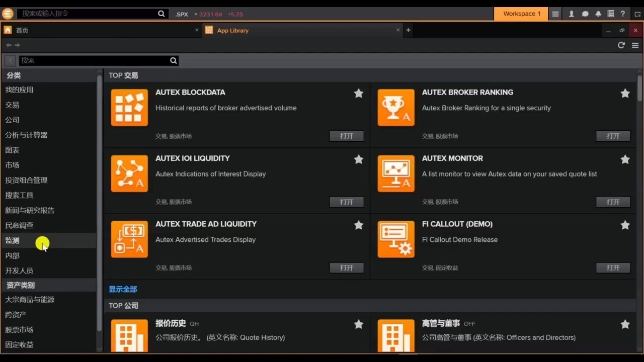Open the Workspace 1 tab
This screenshot has height=362, width=644.
click(x=522, y=14)
